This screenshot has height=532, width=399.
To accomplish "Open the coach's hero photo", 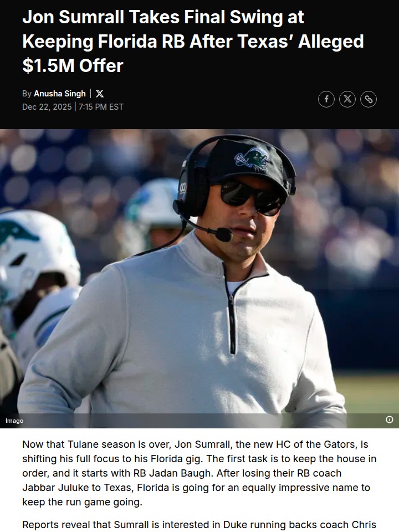I will (x=199, y=278).
